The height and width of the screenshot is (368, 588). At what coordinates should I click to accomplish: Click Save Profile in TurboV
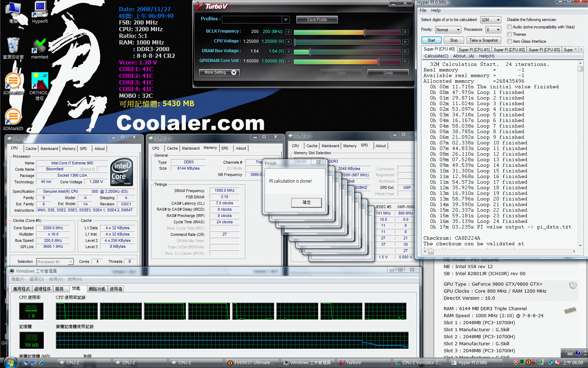point(317,20)
